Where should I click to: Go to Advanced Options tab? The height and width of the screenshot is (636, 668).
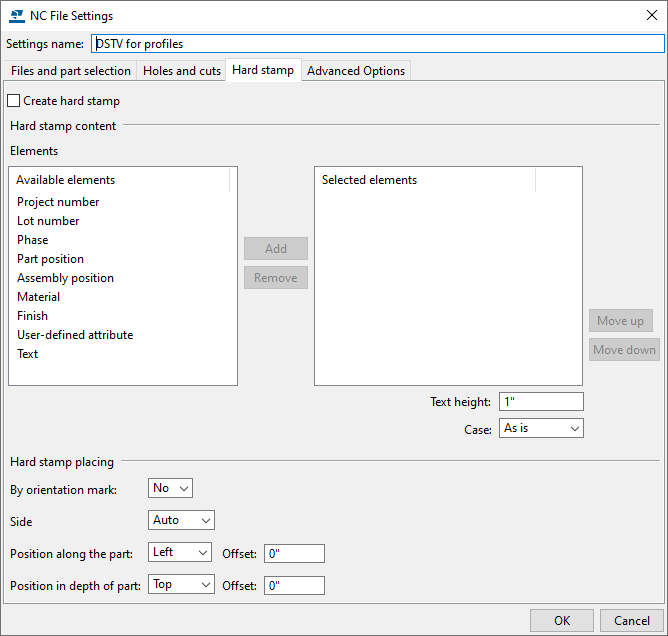(x=356, y=71)
